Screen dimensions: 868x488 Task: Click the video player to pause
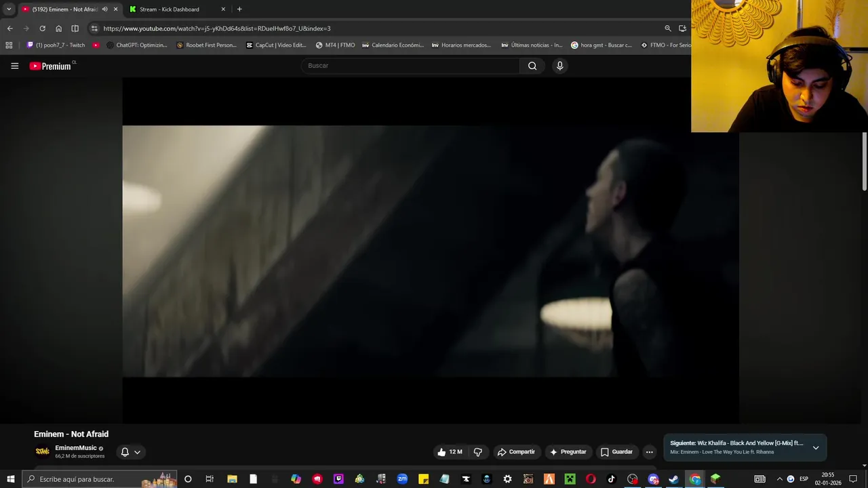coord(431,251)
